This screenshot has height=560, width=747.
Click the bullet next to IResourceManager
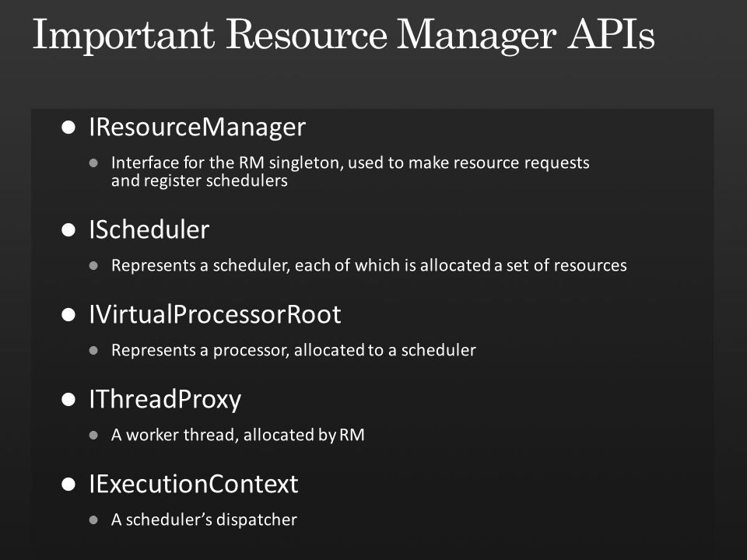[68, 127]
